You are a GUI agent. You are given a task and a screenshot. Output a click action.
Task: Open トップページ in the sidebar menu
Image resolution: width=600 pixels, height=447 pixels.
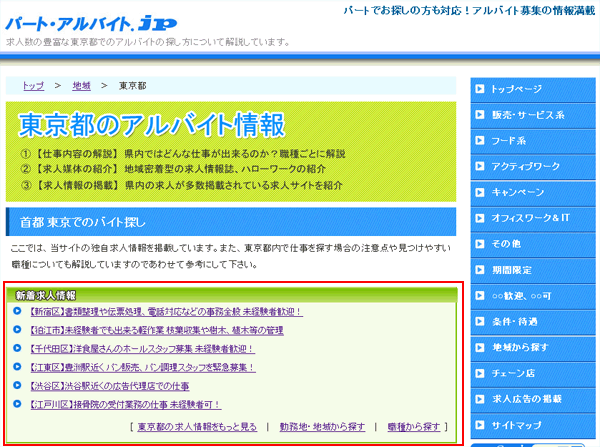tap(533, 90)
